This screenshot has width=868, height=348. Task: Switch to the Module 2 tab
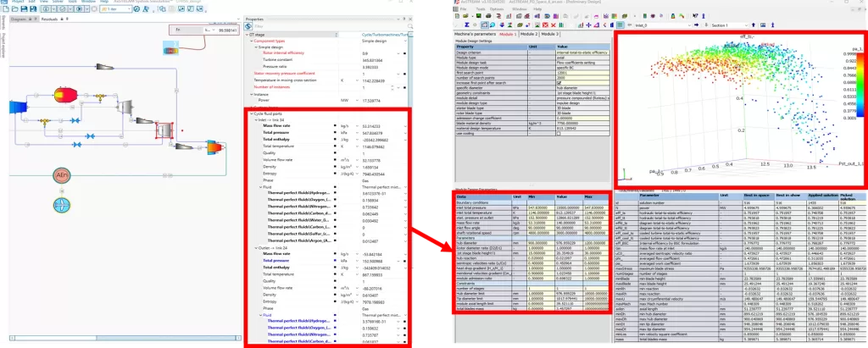coord(529,34)
